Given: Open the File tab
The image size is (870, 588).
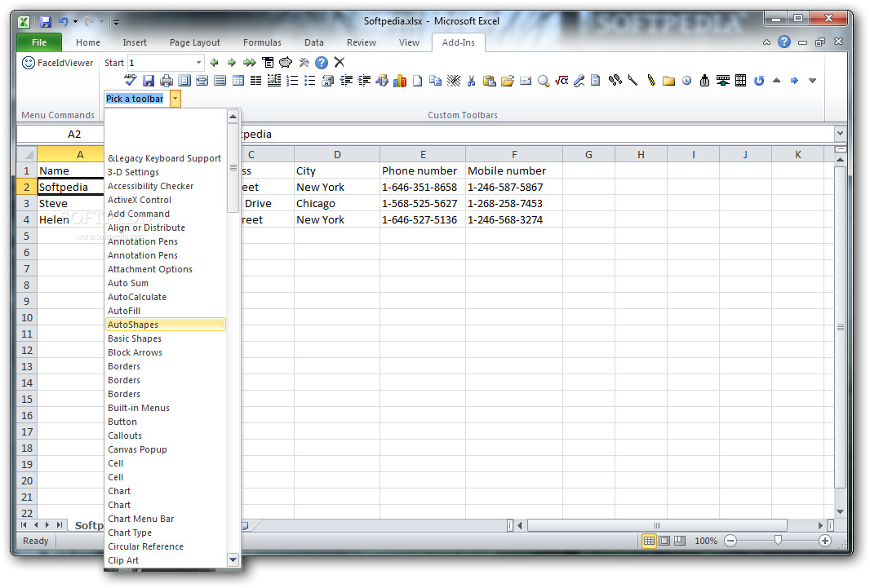Looking at the screenshot, I should tap(39, 42).
